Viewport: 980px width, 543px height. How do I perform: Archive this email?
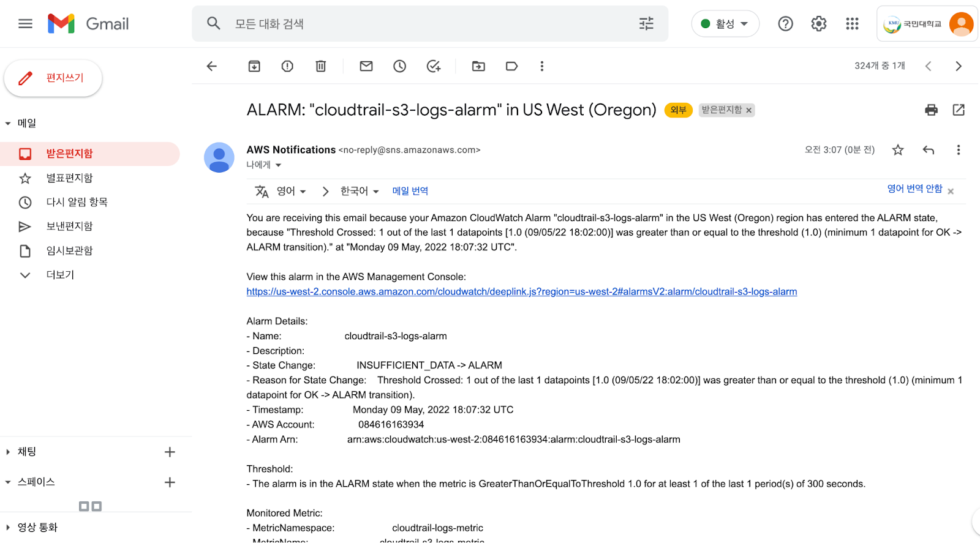254,66
